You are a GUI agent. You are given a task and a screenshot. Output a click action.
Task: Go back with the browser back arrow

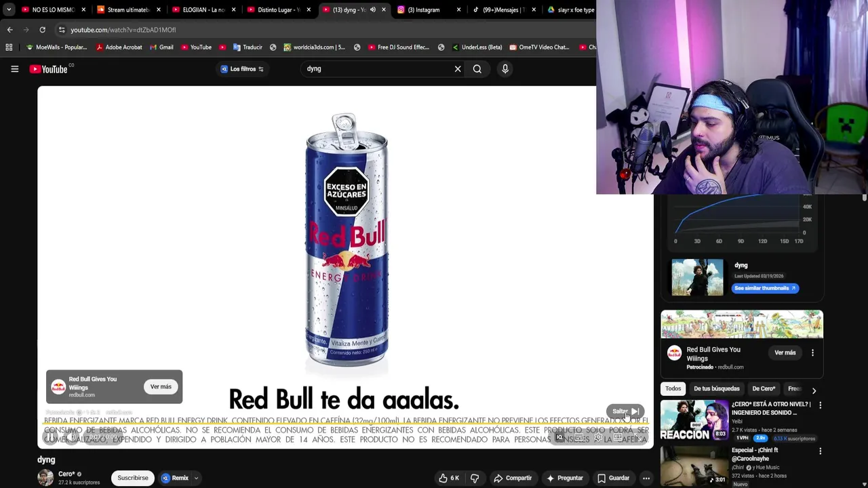tap(9, 30)
